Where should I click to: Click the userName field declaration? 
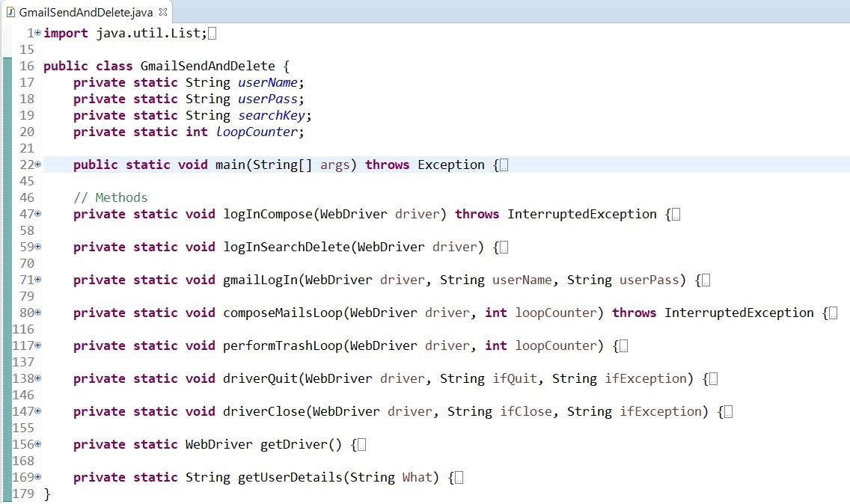(x=268, y=82)
